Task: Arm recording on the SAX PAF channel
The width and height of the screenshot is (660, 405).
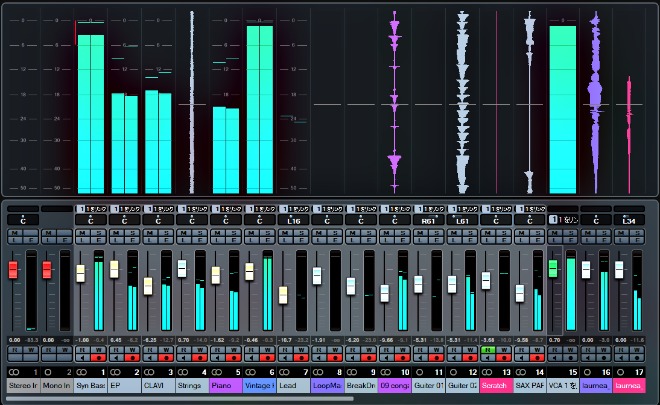Action: (537, 358)
